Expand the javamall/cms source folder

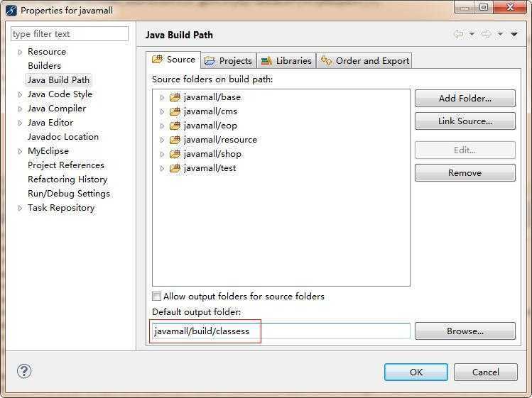pos(162,111)
